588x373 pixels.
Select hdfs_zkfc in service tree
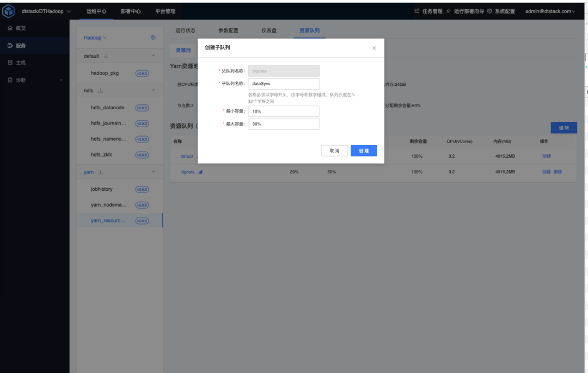[102, 154]
